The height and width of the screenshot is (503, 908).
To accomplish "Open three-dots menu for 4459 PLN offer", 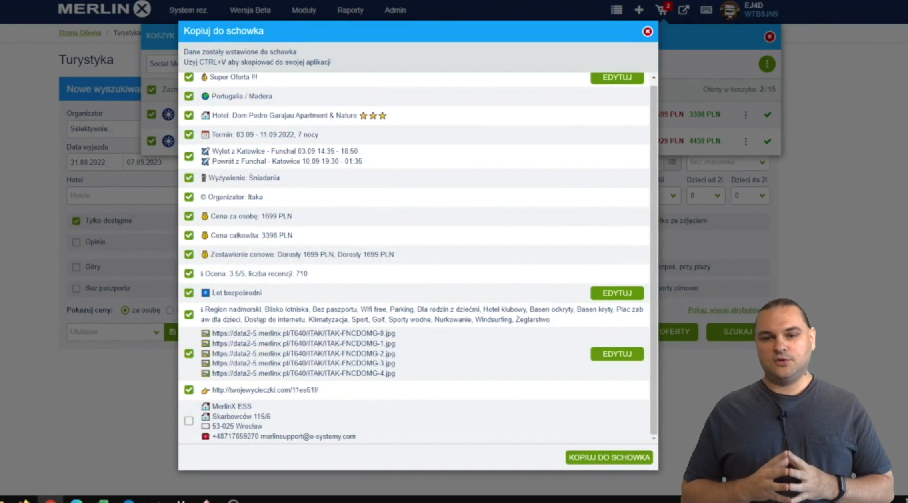I will 746,141.
